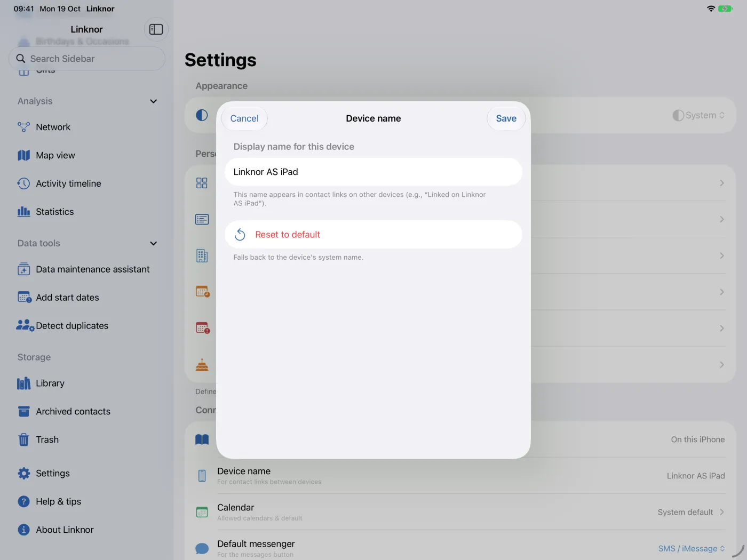747x560 pixels.
Task: Open Calendar System default chevron
Action: [x=721, y=512]
